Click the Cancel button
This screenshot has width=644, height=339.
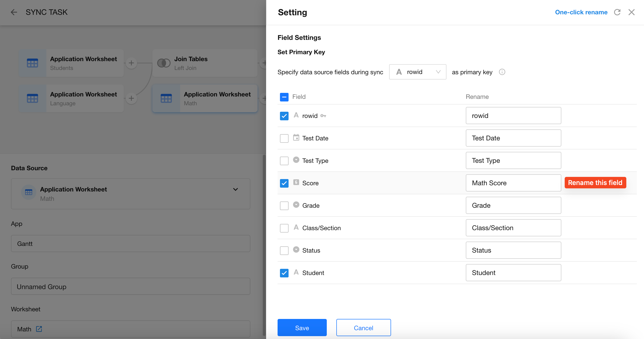(363, 328)
